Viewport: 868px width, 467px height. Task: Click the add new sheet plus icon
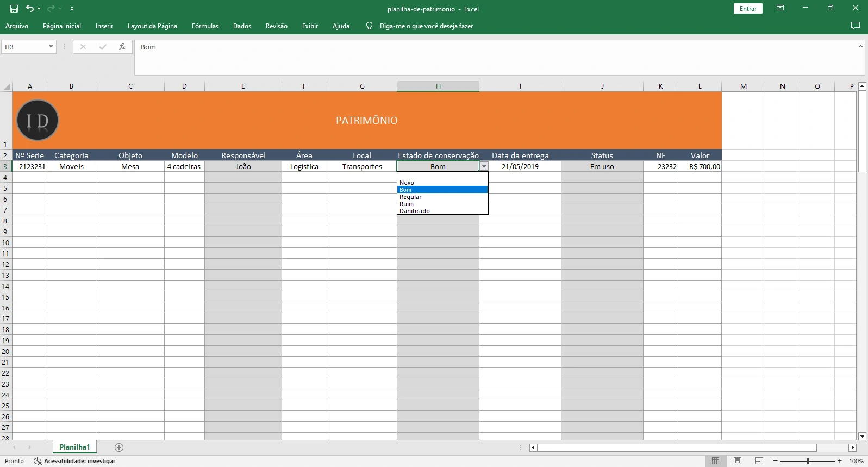tap(119, 447)
